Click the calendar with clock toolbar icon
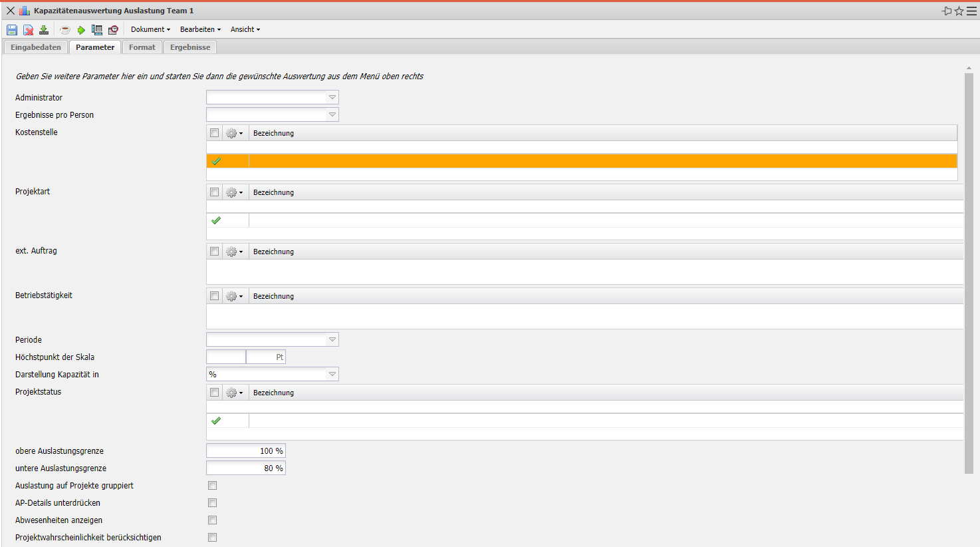980x547 pixels. click(114, 30)
